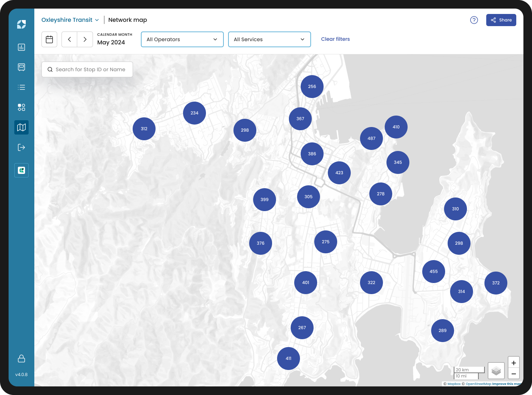Click the export sidebar icon

pos(21,147)
